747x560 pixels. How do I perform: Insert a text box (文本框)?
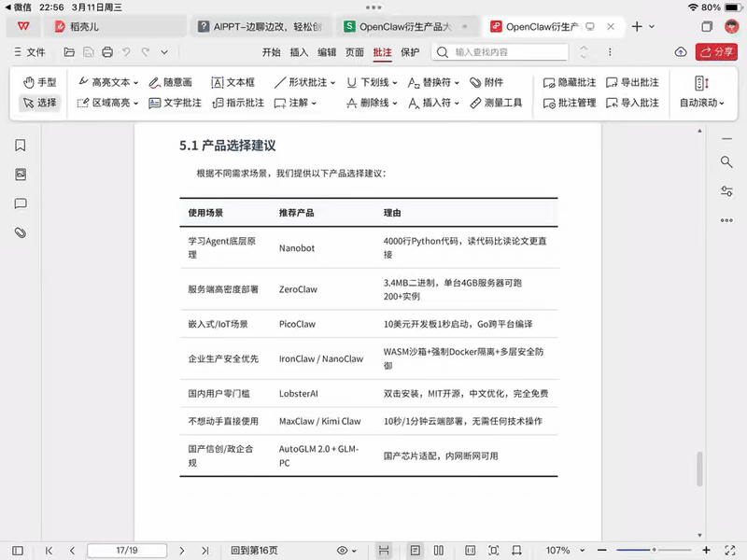(233, 82)
